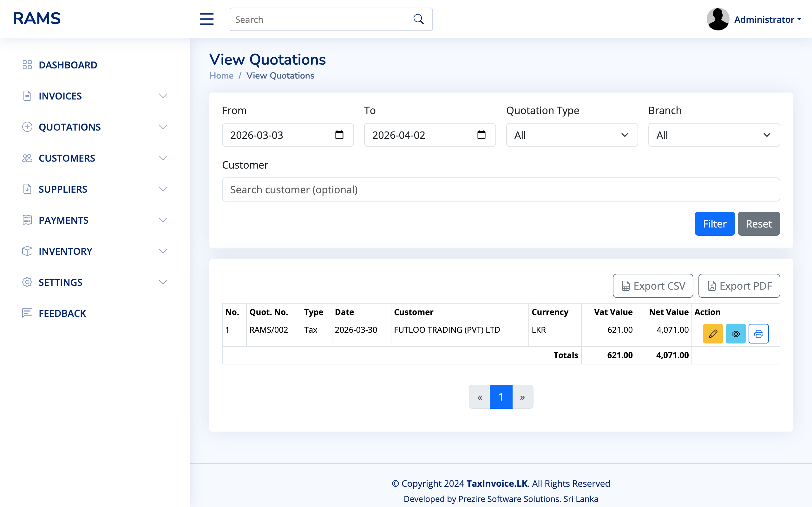Open the calendar picker on the To date

pos(481,135)
